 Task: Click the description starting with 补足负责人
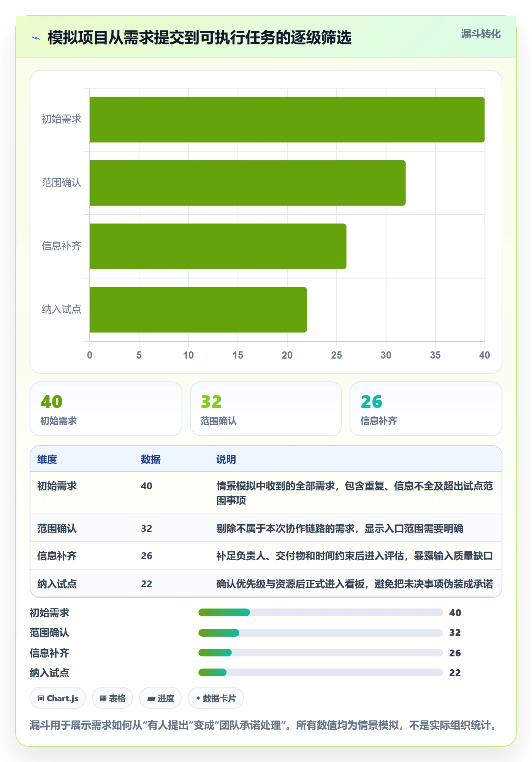pyautogui.click(x=355, y=556)
